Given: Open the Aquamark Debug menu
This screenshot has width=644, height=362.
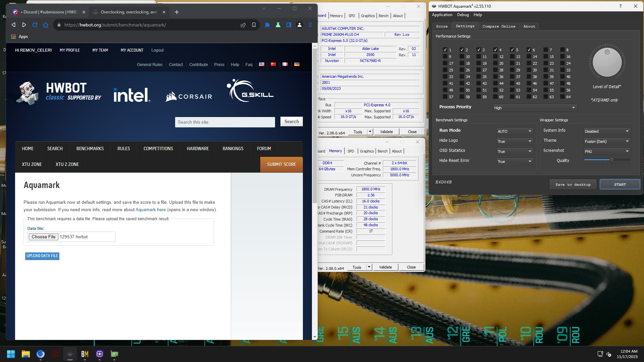Looking at the screenshot, I should click(463, 15).
